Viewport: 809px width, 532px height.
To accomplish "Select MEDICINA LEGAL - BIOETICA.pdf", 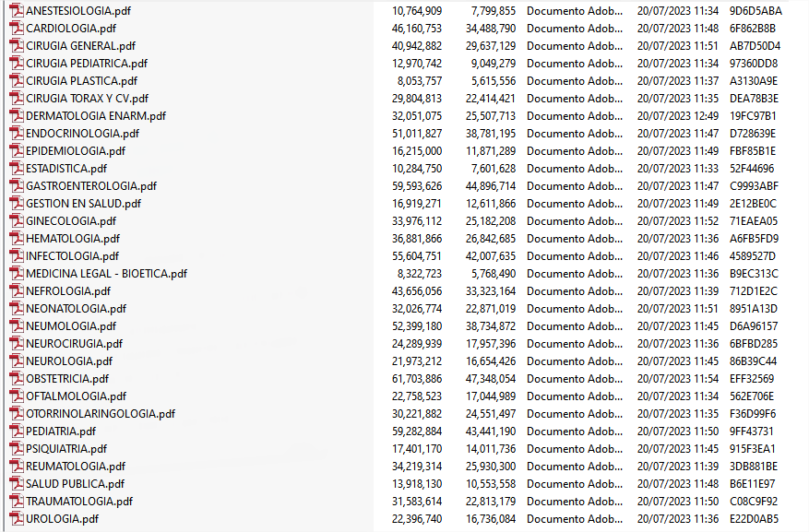I will [106, 274].
